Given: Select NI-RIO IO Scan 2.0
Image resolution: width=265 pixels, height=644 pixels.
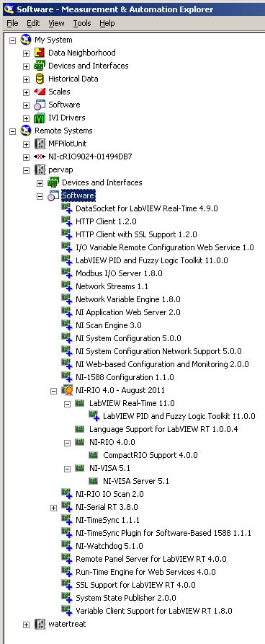Looking at the screenshot, I should point(109,495).
